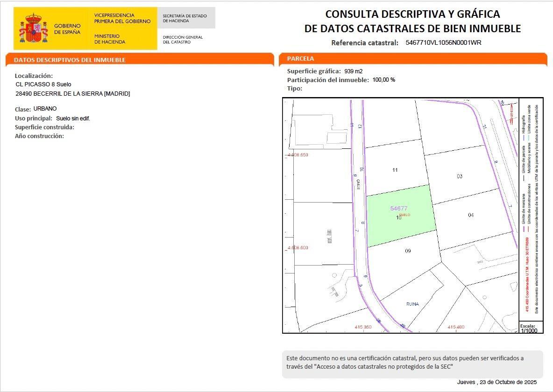Click the Parcela section header
Screen dimensions: 553x392
coord(300,59)
